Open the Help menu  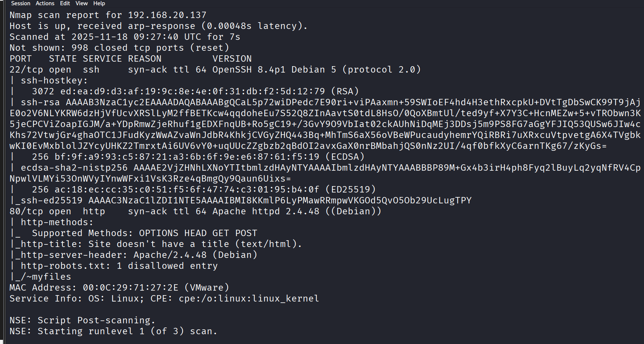99,3
